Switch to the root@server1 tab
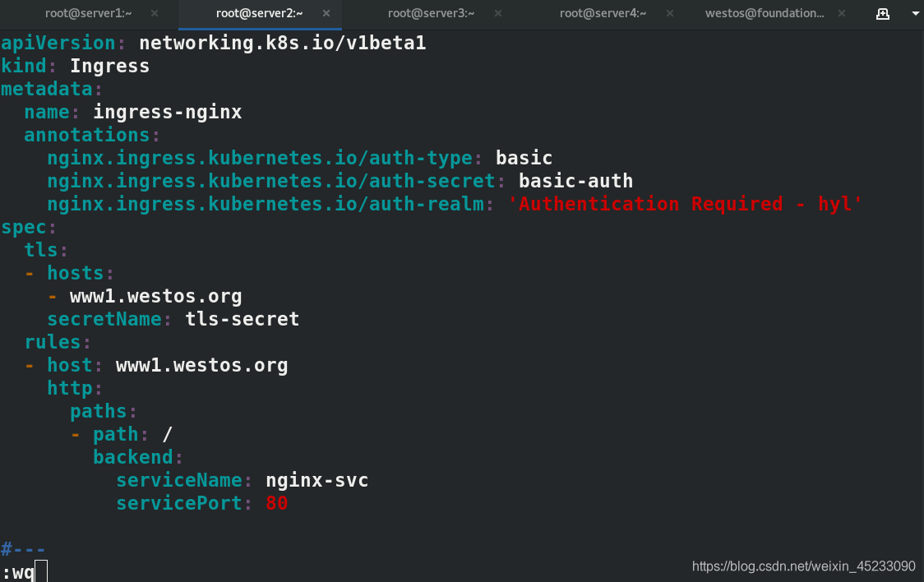Image resolution: width=924 pixels, height=582 pixels. (89, 13)
